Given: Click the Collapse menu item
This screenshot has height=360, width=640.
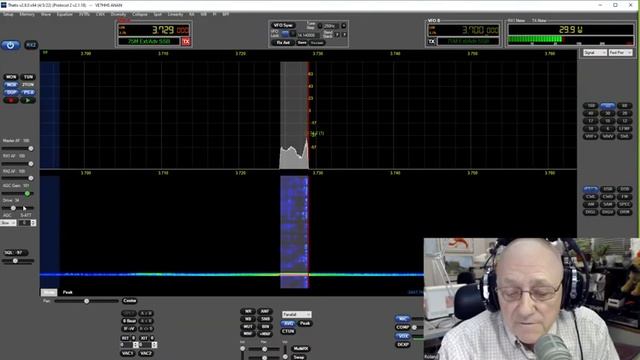Looking at the screenshot, I should point(140,14).
